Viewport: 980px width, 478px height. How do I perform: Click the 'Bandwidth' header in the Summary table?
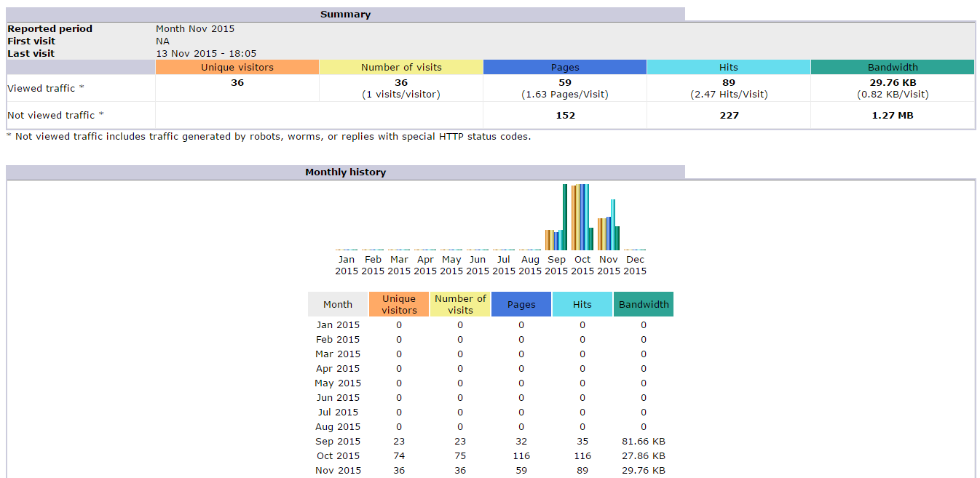tap(893, 68)
